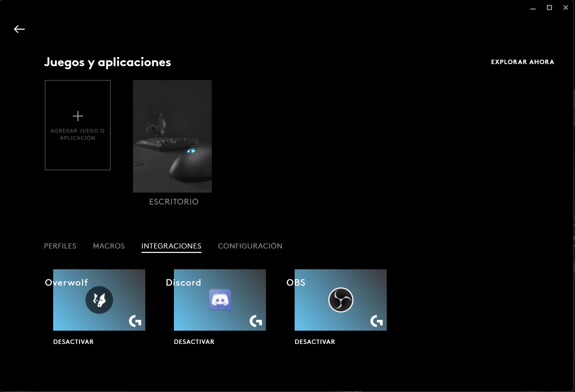Click the Juegos y aplicaciones heading
The image size is (575, 392).
[x=107, y=62]
